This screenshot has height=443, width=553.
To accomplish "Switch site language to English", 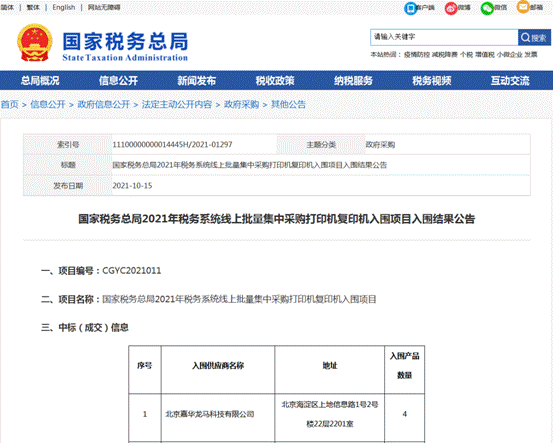I will coord(64,7).
